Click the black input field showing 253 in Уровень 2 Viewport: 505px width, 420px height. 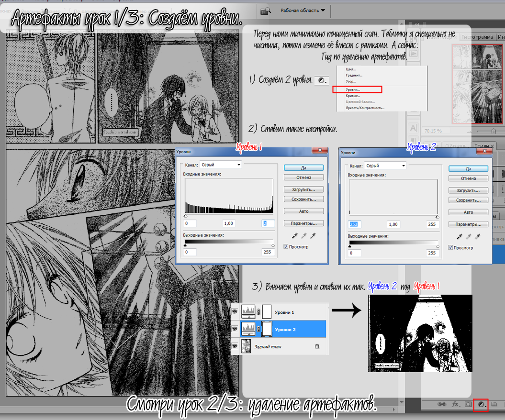[355, 224]
